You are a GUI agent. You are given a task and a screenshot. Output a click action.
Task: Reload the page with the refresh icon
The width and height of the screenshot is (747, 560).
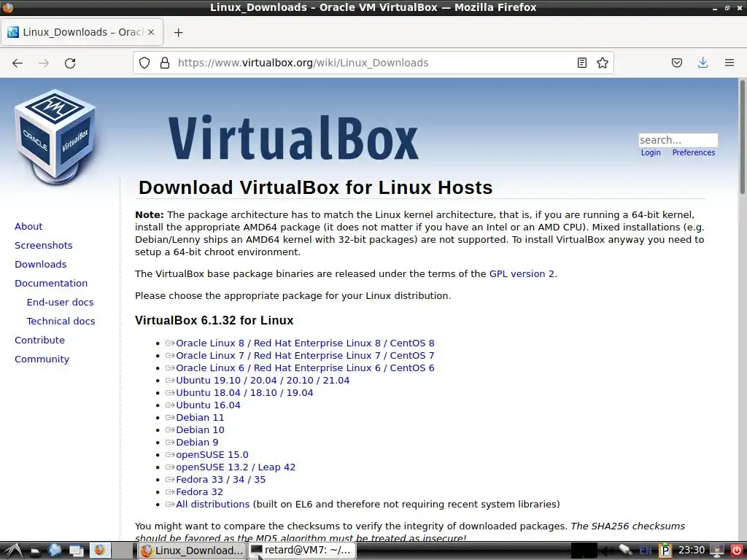pyautogui.click(x=70, y=63)
